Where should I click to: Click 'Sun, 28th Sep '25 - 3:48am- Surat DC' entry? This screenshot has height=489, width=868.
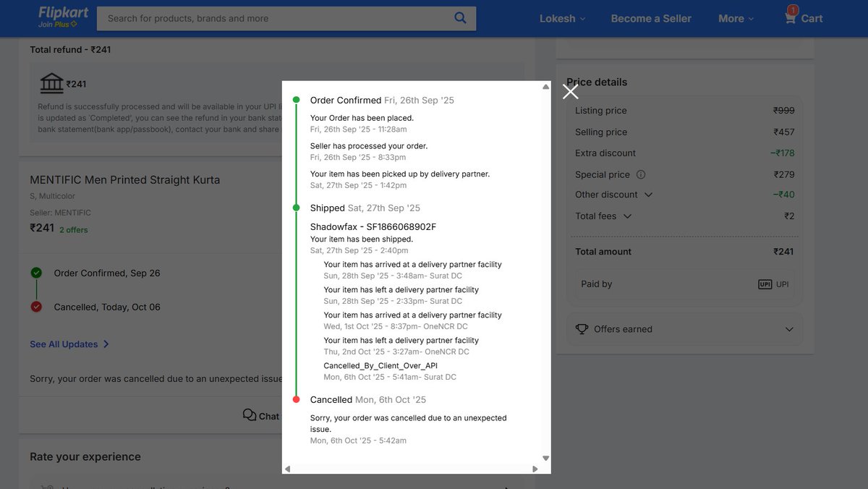coord(393,276)
